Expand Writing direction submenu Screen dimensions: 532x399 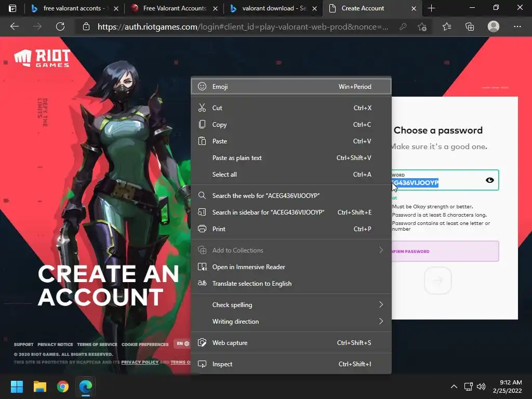[291, 321]
